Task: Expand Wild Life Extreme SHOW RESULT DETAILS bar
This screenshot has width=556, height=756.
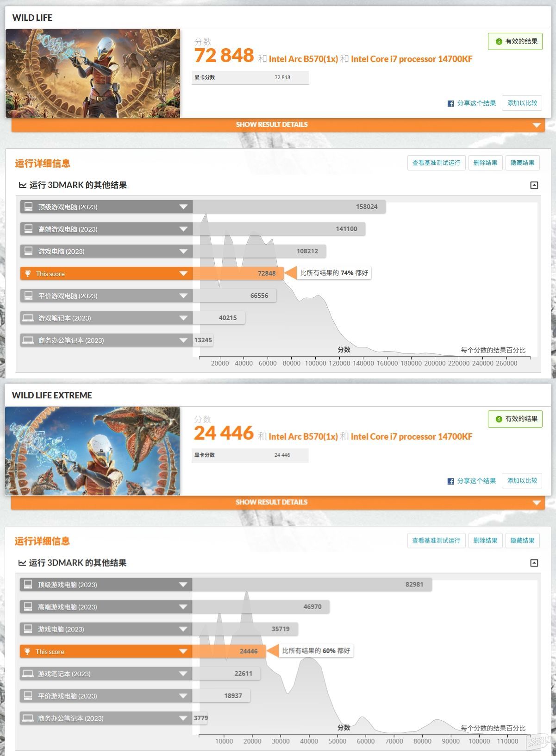Action: coord(278,502)
